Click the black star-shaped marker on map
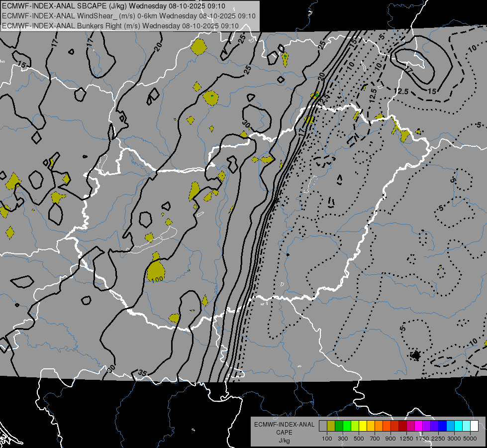 point(415,355)
